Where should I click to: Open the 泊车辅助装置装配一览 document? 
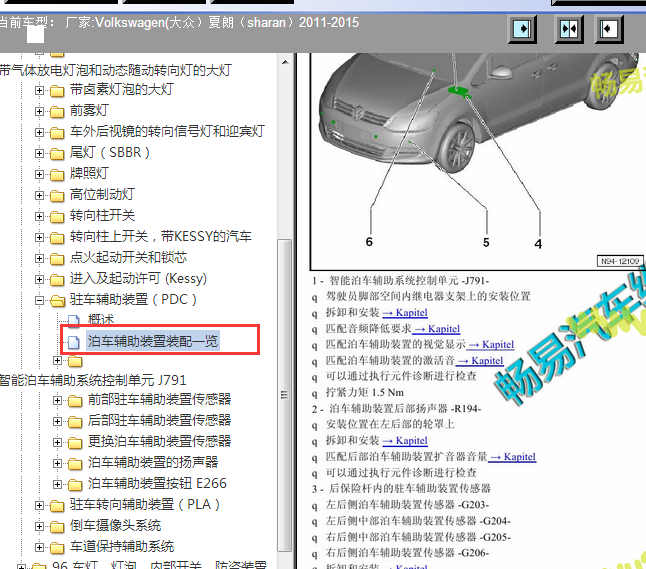153,341
